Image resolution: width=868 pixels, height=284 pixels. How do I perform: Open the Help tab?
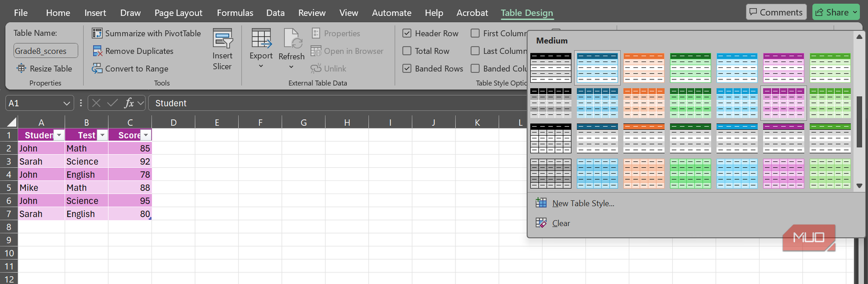pos(434,13)
